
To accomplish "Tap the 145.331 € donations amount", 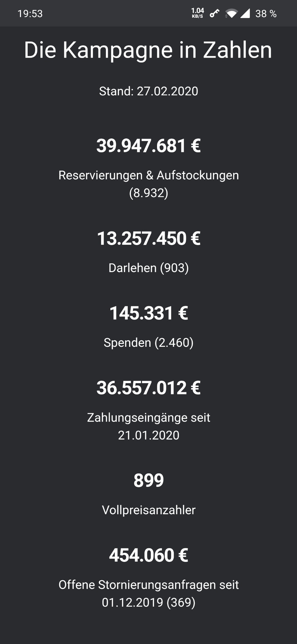I will [x=148, y=313].
